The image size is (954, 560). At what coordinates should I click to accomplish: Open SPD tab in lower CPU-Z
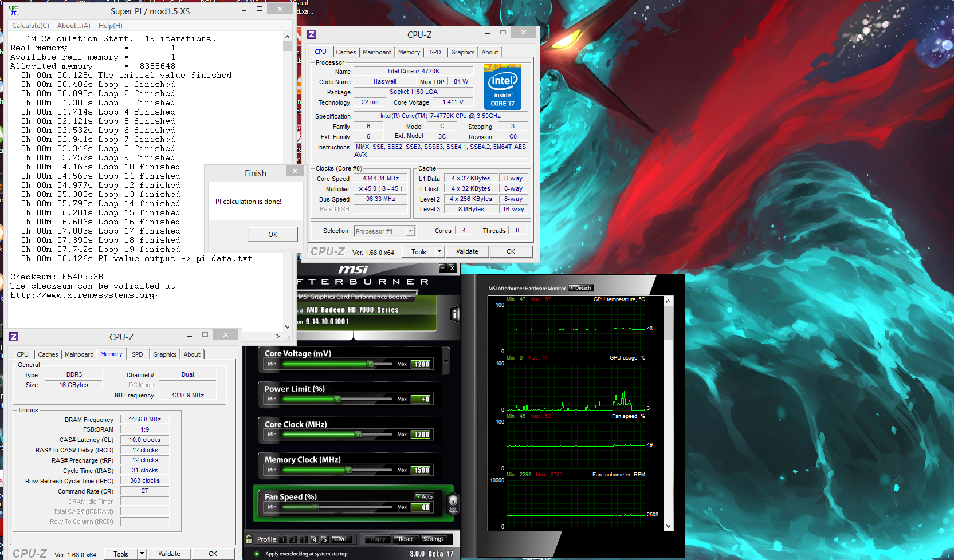coord(138,354)
